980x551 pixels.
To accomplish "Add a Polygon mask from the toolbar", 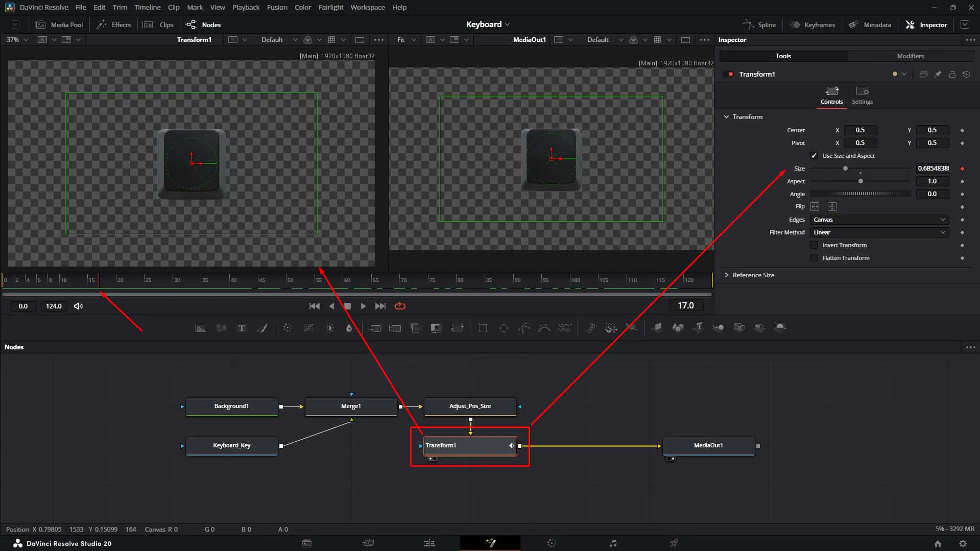I will click(x=524, y=328).
